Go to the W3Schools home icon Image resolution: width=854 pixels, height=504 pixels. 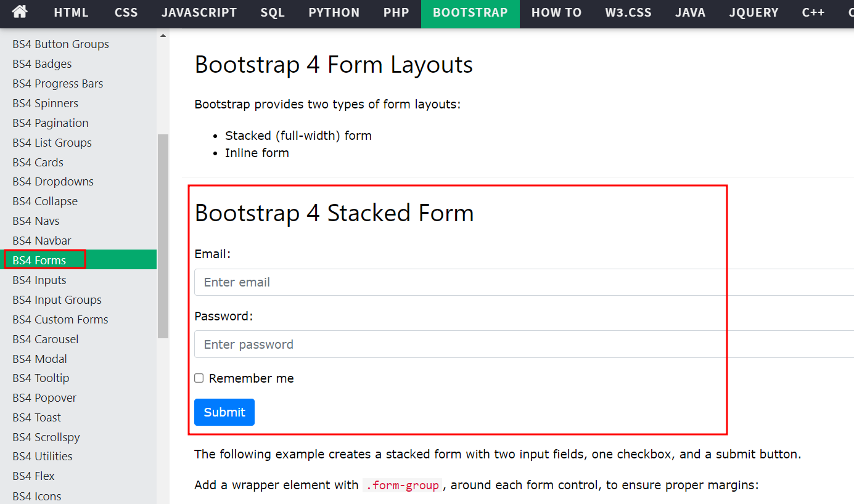pos(20,12)
